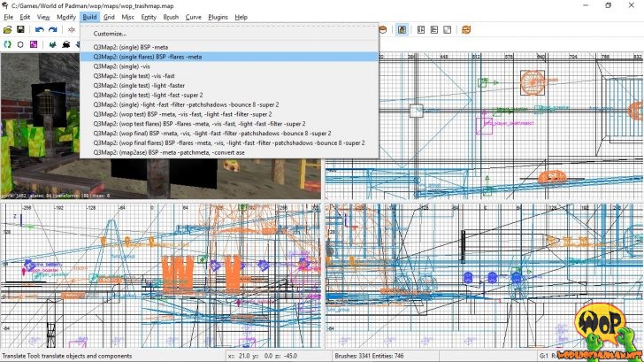Viewport: 644px width, 362px height.
Task: Click the hollow circle toolbar icon
Action: pos(19,43)
